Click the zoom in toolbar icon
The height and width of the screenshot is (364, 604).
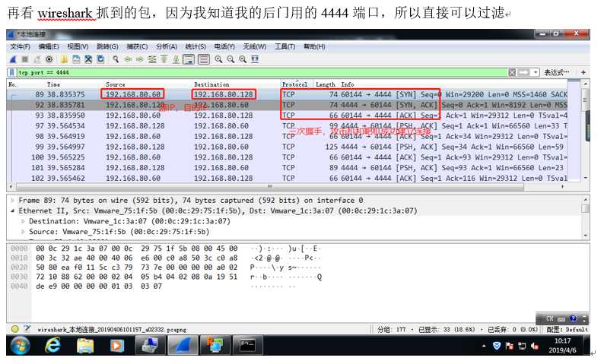[218, 59]
